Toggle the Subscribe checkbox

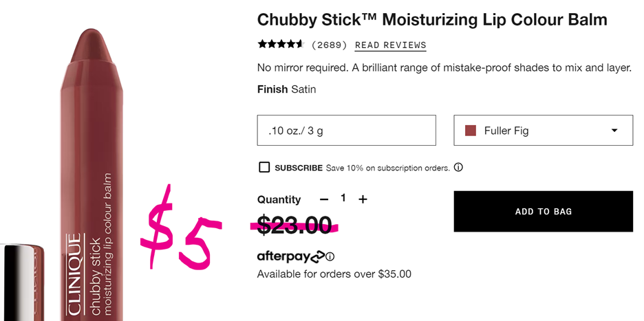pyautogui.click(x=264, y=167)
